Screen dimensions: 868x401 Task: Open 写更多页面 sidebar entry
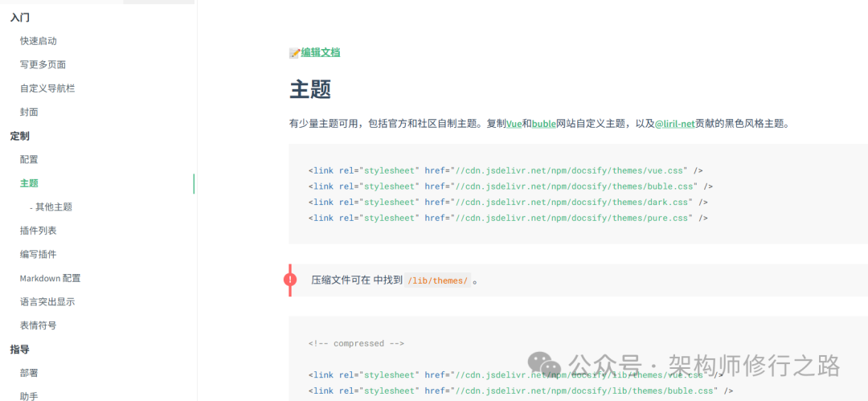pos(43,65)
